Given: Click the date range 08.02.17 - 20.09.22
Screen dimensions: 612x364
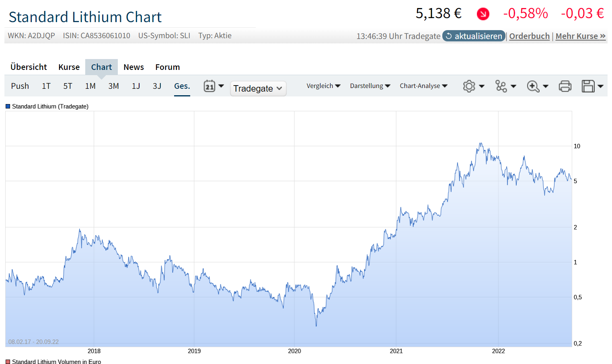Looking at the screenshot, I should [x=33, y=342].
